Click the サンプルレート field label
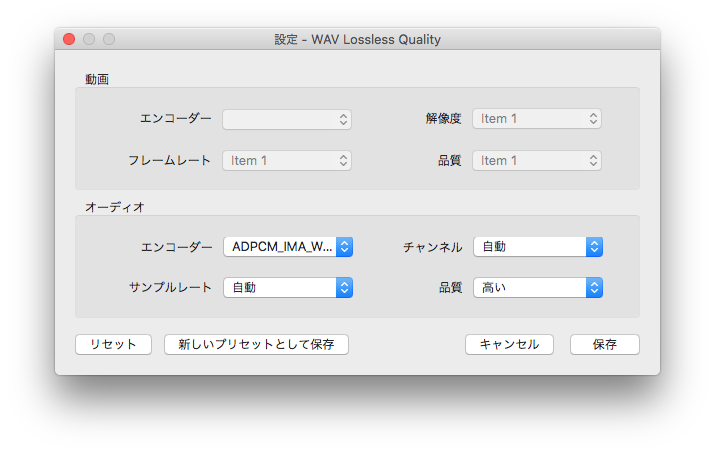 (170, 288)
